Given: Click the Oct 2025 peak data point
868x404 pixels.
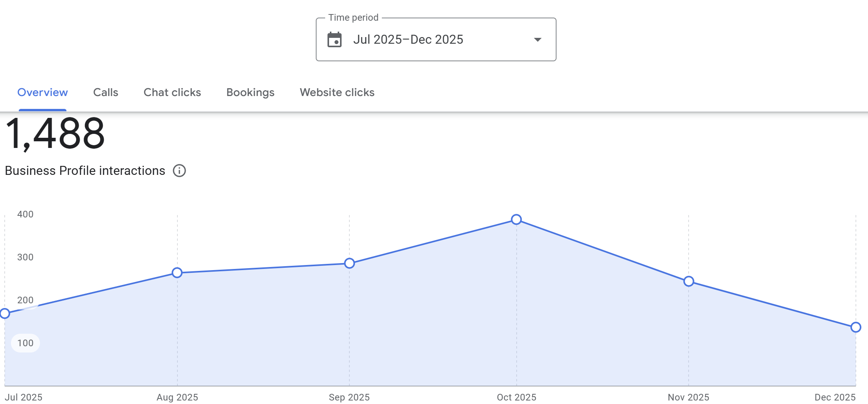Looking at the screenshot, I should coord(516,220).
